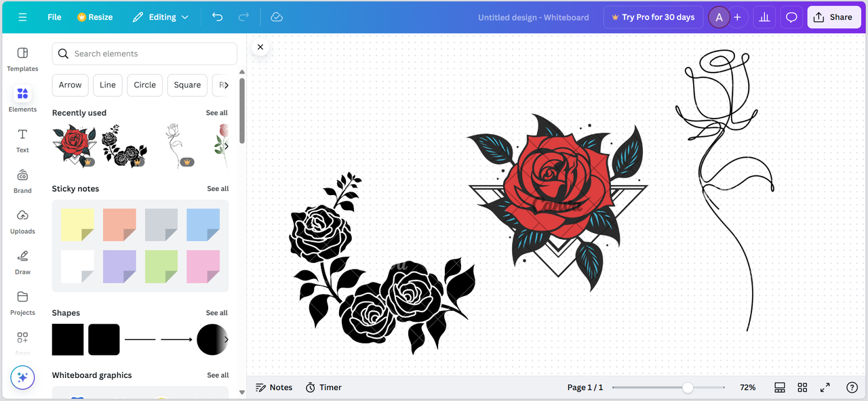This screenshot has width=868, height=401.
Task: Add the purple sticky note
Action: [x=119, y=267]
